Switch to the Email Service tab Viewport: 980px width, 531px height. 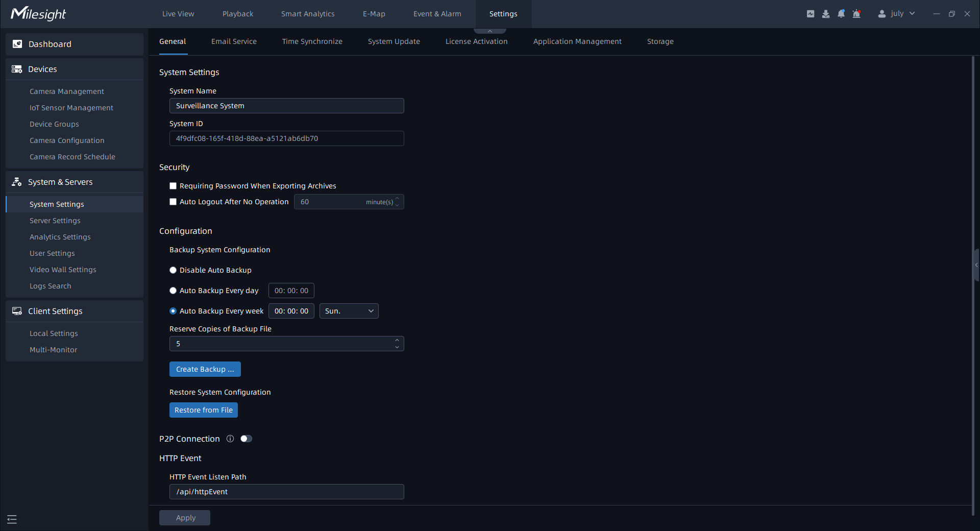(x=234, y=41)
